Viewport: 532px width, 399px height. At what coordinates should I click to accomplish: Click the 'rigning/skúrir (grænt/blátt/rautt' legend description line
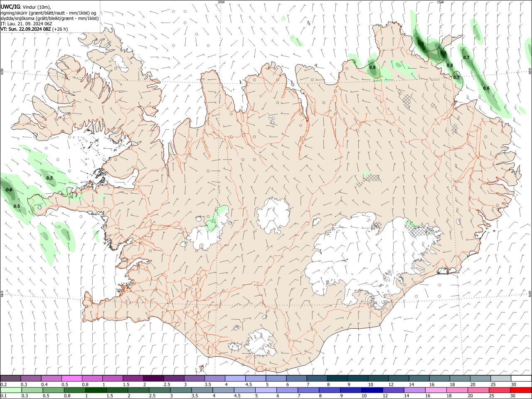click(48, 13)
